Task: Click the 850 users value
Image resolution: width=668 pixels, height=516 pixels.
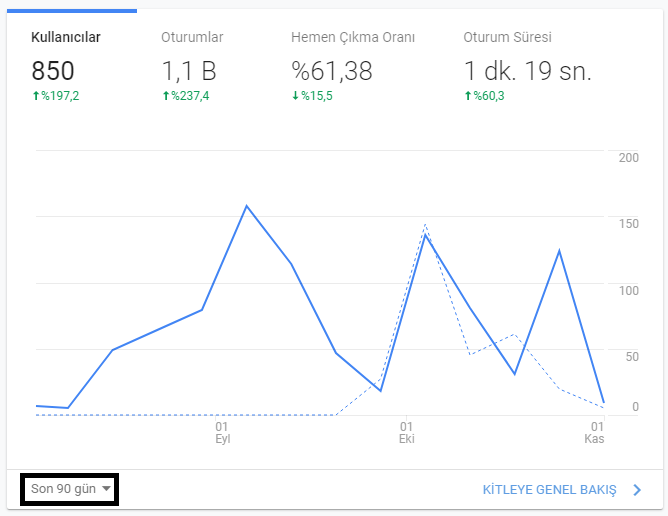Action: point(53,71)
